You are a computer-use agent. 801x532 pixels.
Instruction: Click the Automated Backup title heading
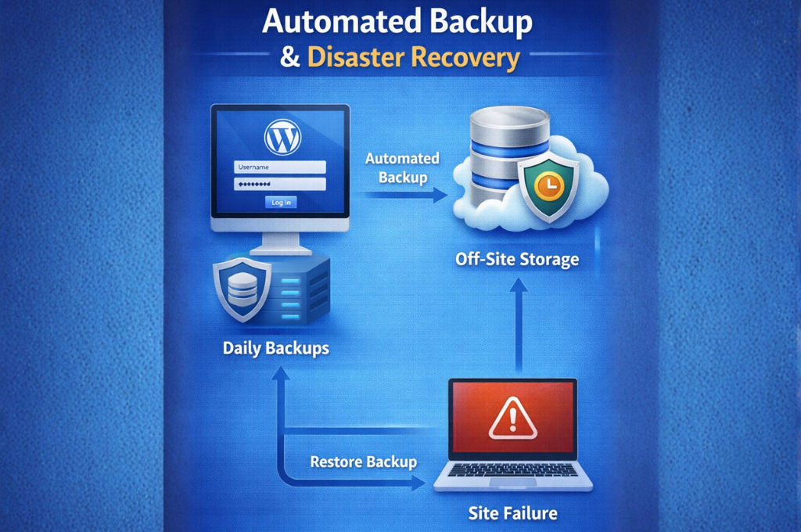point(397,21)
